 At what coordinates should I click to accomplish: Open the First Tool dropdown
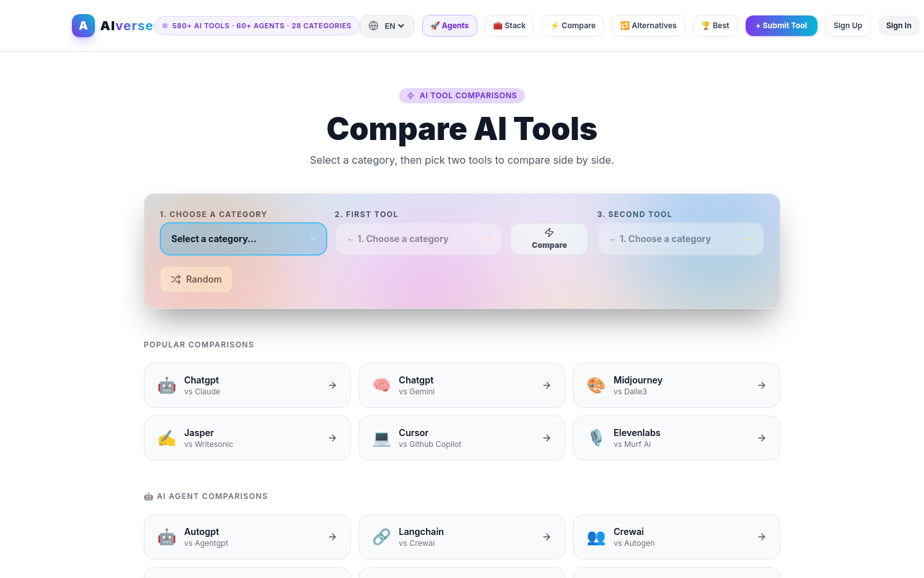(x=418, y=239)
